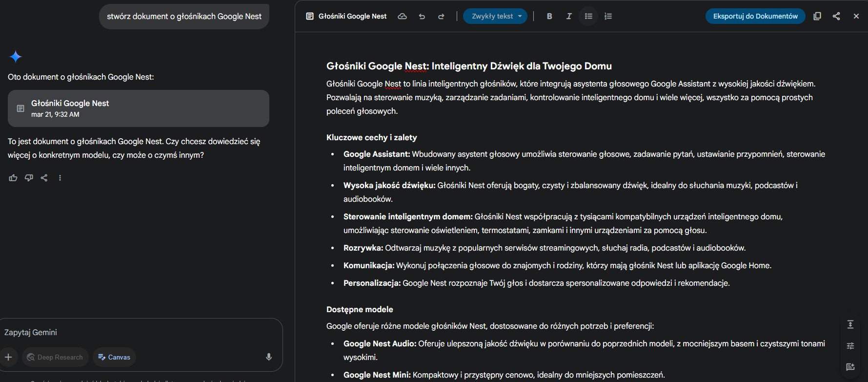The height and width of the screenshot is (382, 868).
Task: Click the bold text 'Rozrywka:' in the list
Action: tap(363, 248)
